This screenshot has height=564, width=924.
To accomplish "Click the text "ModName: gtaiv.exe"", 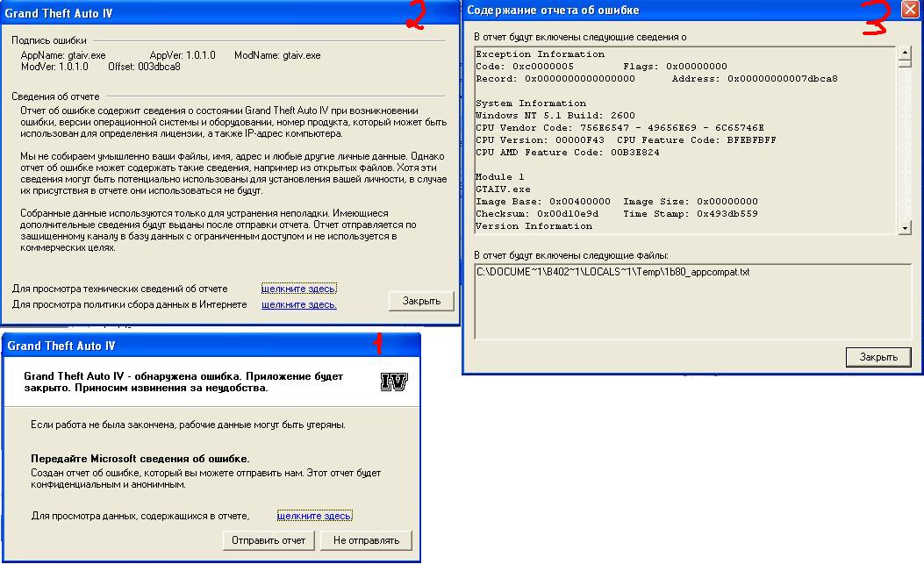I will click(x=277, y=55).
